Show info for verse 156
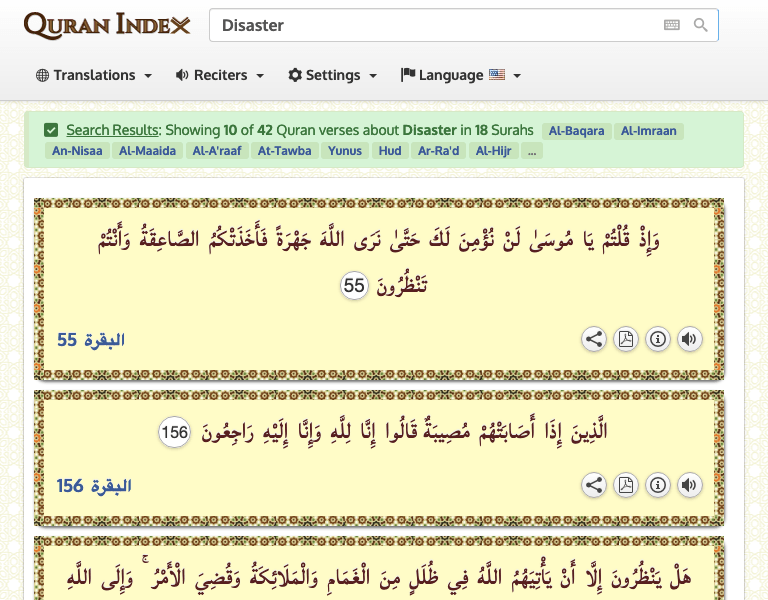Screen dimensions: 768x600 pos(658,485)
